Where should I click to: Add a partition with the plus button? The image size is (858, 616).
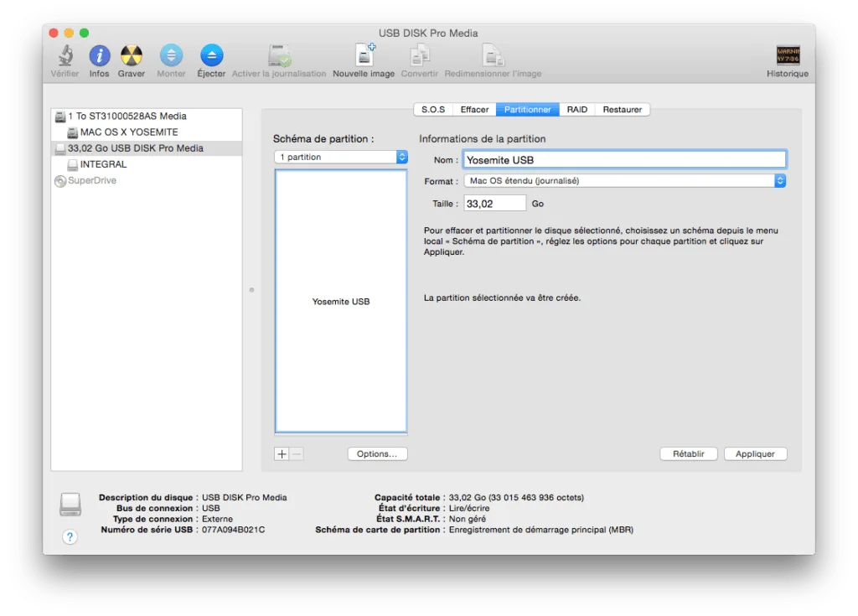[x=281, y=453]
